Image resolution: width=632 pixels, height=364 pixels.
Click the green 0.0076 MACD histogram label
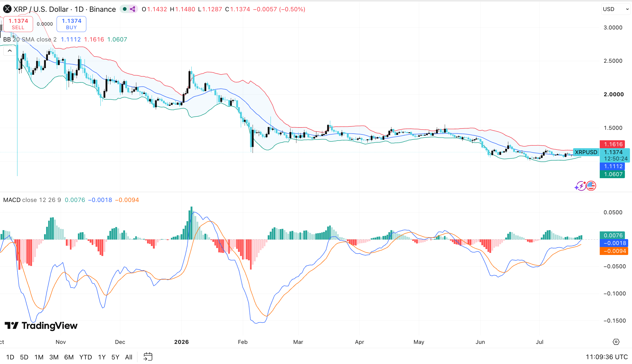(x=612, y=235)
